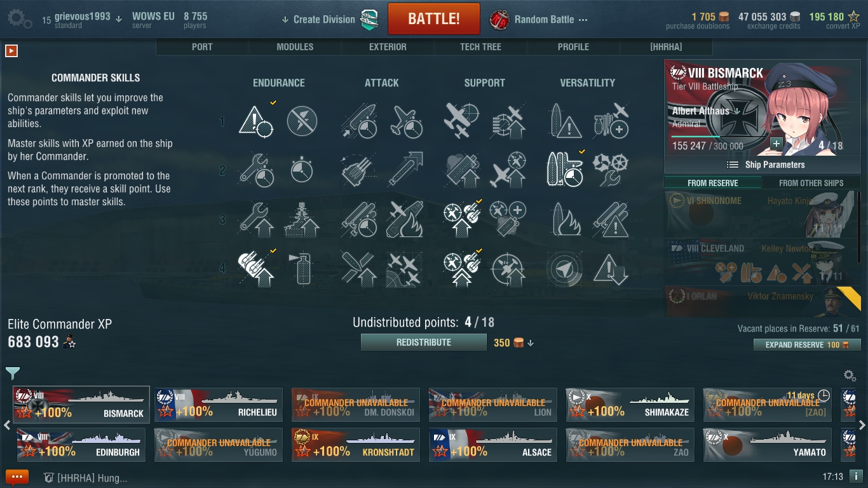
Task: Select the Superintendent skill icon
Action: pos(256,219)
